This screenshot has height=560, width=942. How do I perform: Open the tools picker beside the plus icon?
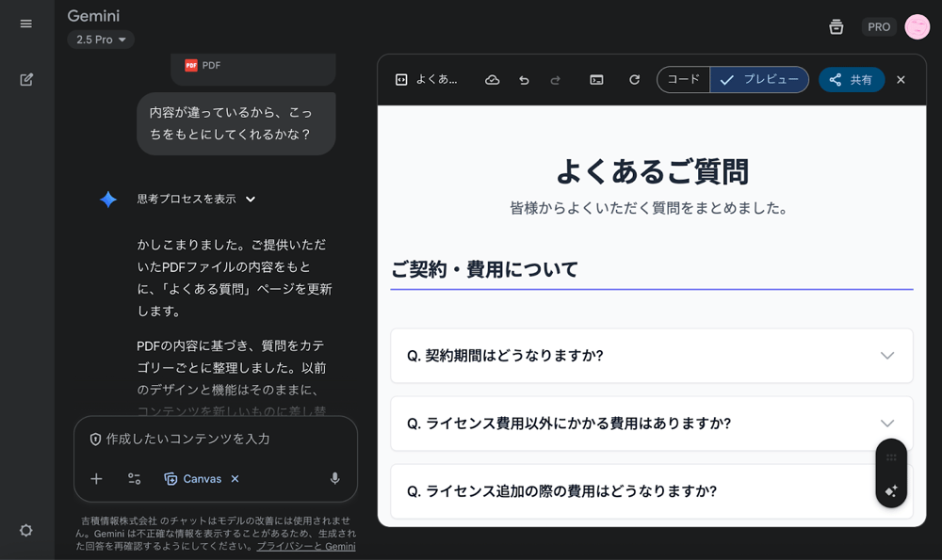[134, 479]
